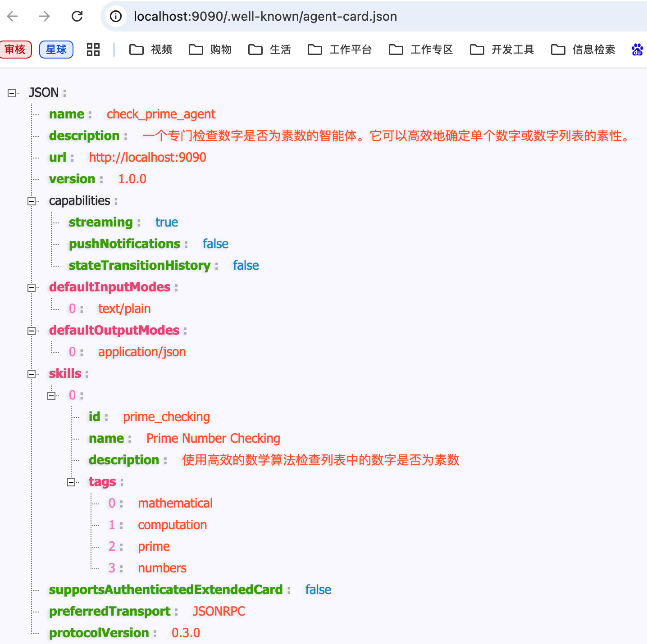Image resolution: width=647 pixels, height=644 pixels.
Task: Click the browser forward arrow
Action: 44,17
